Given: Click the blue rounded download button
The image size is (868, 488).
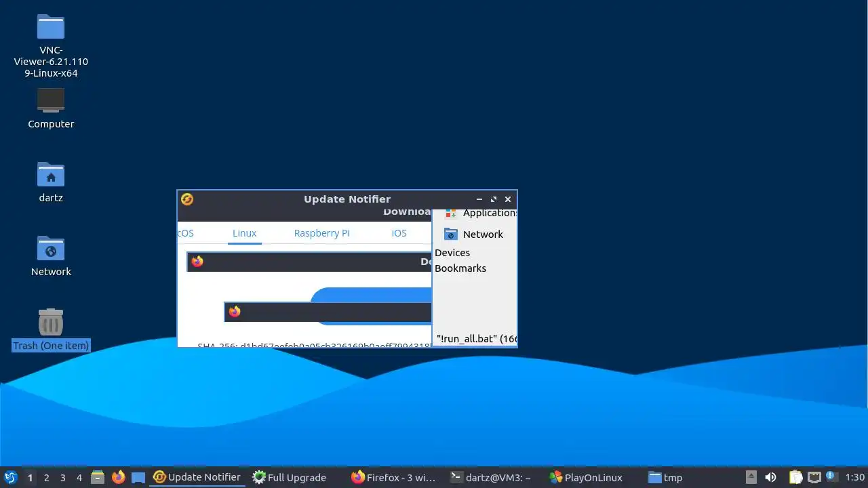Looking at the screenshot, I should click(x=370, y=306).
